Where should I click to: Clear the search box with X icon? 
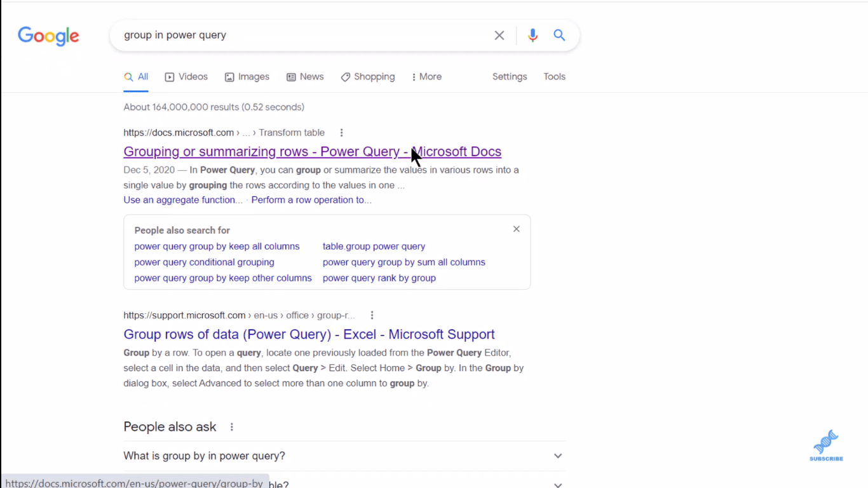coord(499,36)
